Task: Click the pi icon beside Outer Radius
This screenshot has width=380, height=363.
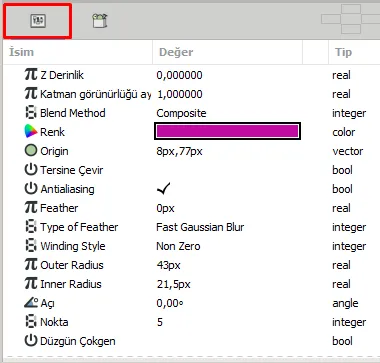Action: pyautogui.click(x=31, y=265)
